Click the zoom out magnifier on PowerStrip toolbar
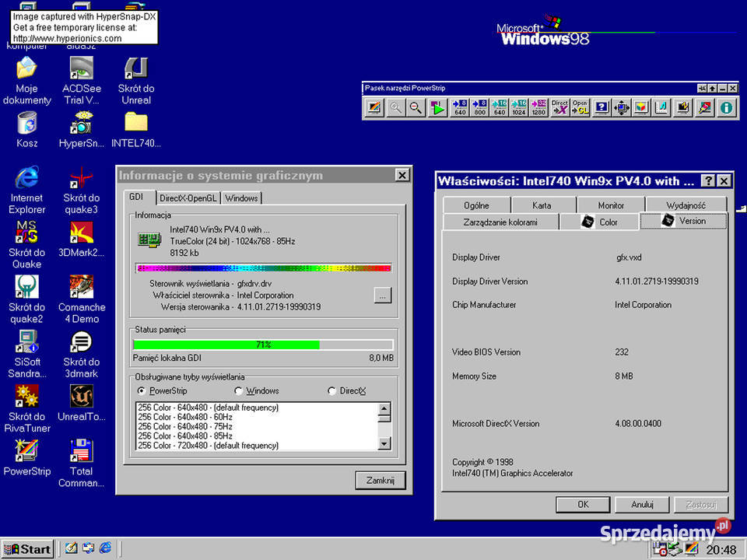The width and height of the screenshot is (747, 560). coord(416,107)
